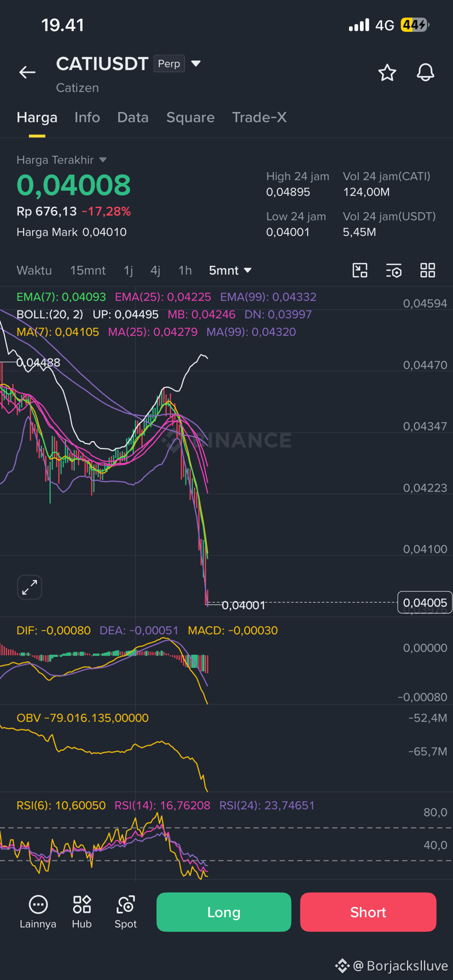The image size is (453, 980).
Task: Tap the 0,04001 chart low marker
Action: [243, 605]
